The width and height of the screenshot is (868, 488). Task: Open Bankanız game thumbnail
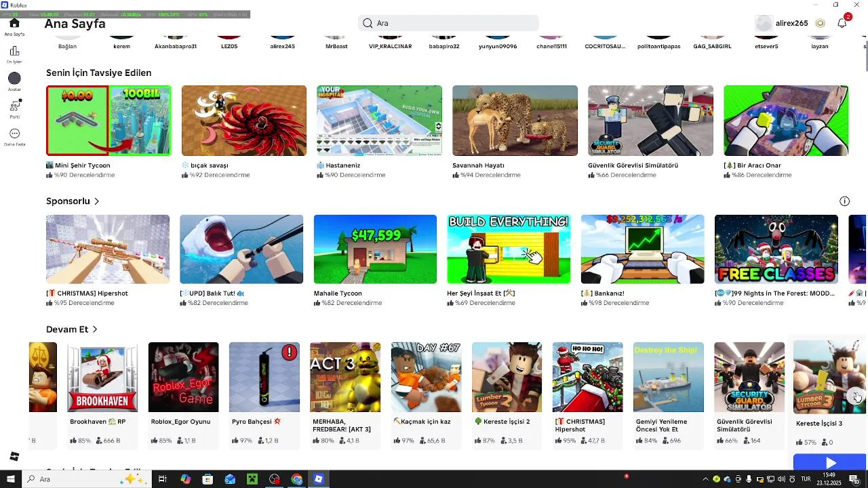643,249
